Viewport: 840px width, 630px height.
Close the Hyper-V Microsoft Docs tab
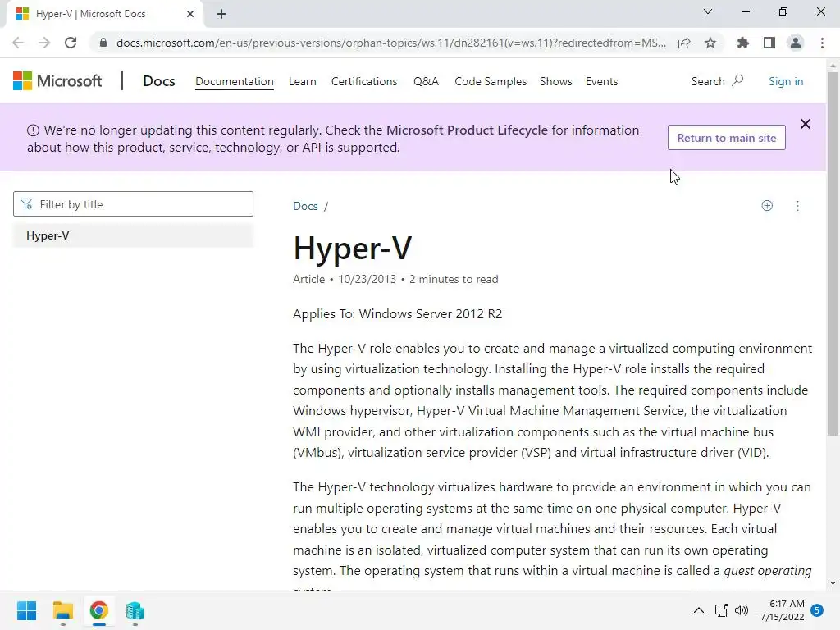click(x=190, y=14)
